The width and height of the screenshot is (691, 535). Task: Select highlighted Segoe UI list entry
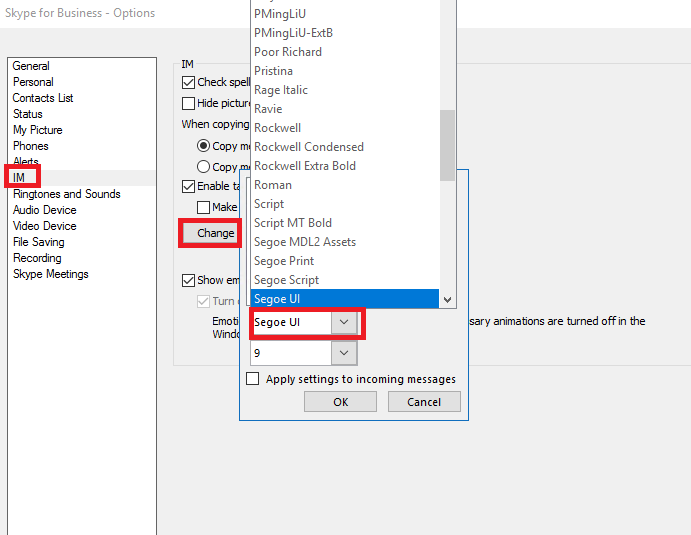tap(345, 299)
